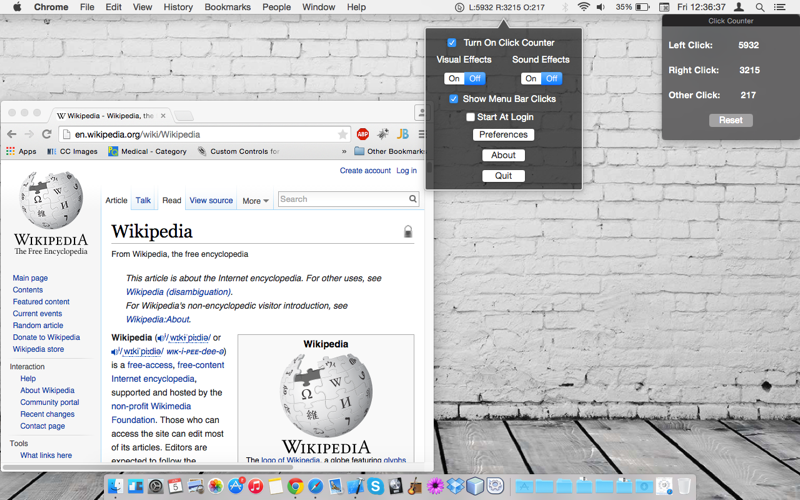Open Random article link in sidebar

(38, 326)
